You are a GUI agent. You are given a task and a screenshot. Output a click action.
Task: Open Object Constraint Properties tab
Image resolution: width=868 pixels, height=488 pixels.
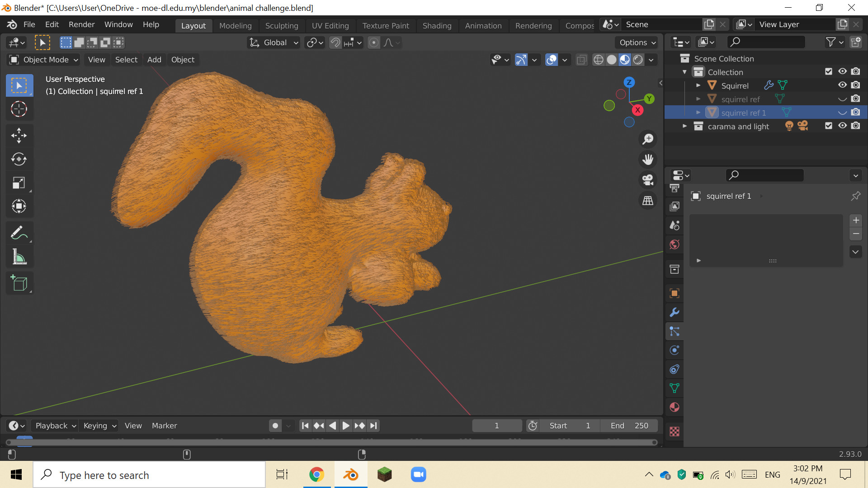click(x=674, y=369)
